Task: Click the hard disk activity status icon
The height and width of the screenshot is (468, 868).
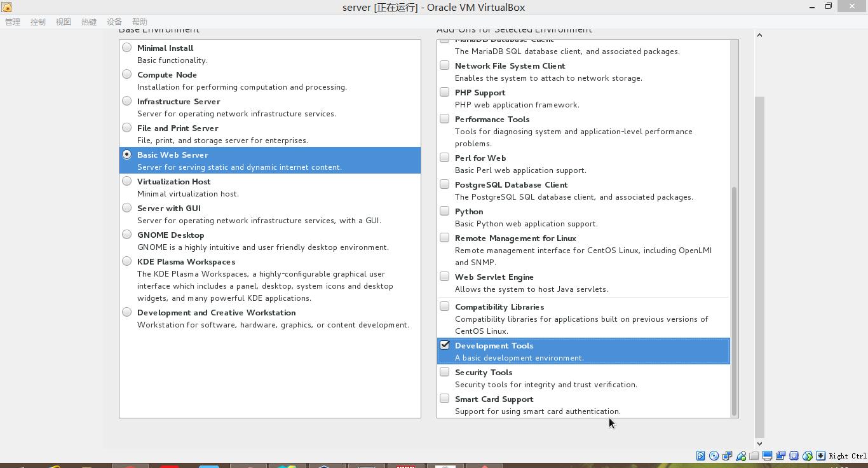Action: coord(700,455)
